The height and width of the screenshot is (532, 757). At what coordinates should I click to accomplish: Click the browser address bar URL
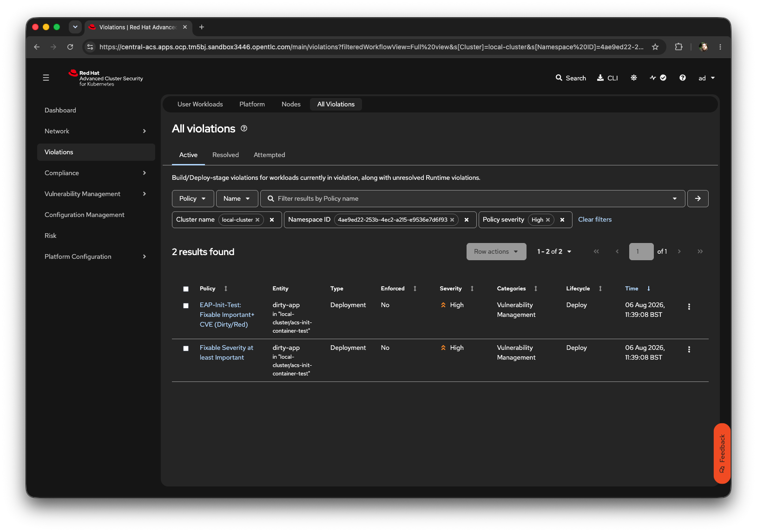tap(371, 47)
